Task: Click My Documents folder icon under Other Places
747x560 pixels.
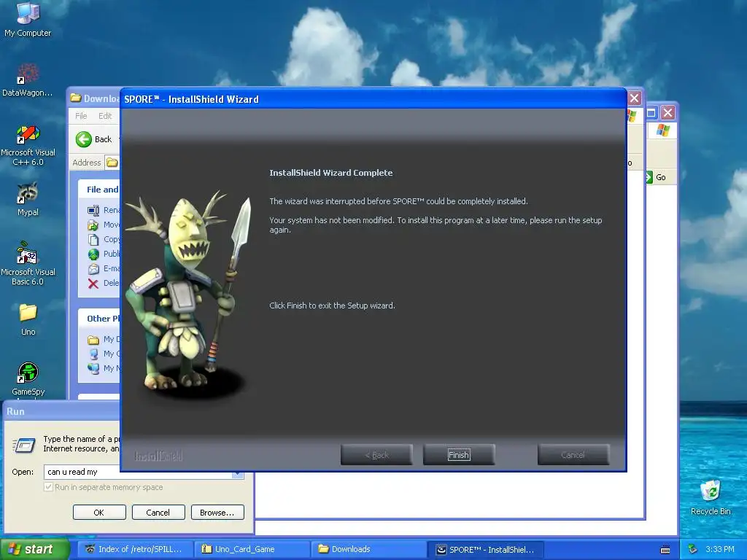Action: point(93,340)
